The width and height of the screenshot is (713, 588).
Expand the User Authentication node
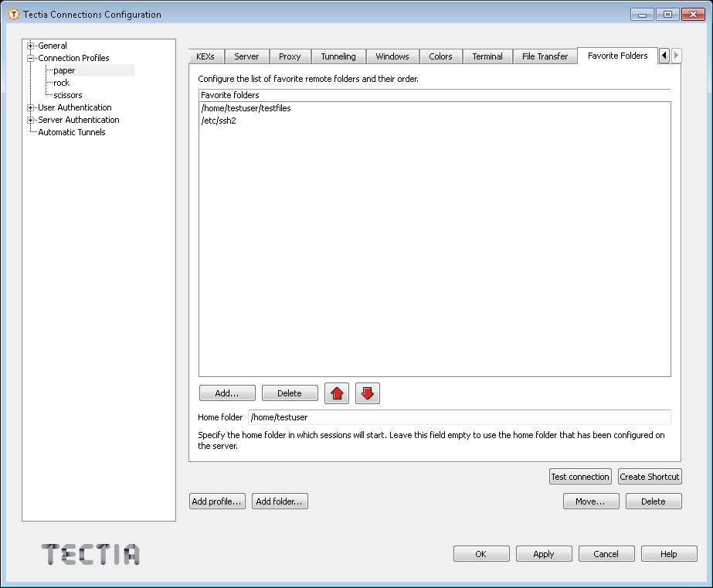pyautogui.click(x=29, y=107)
